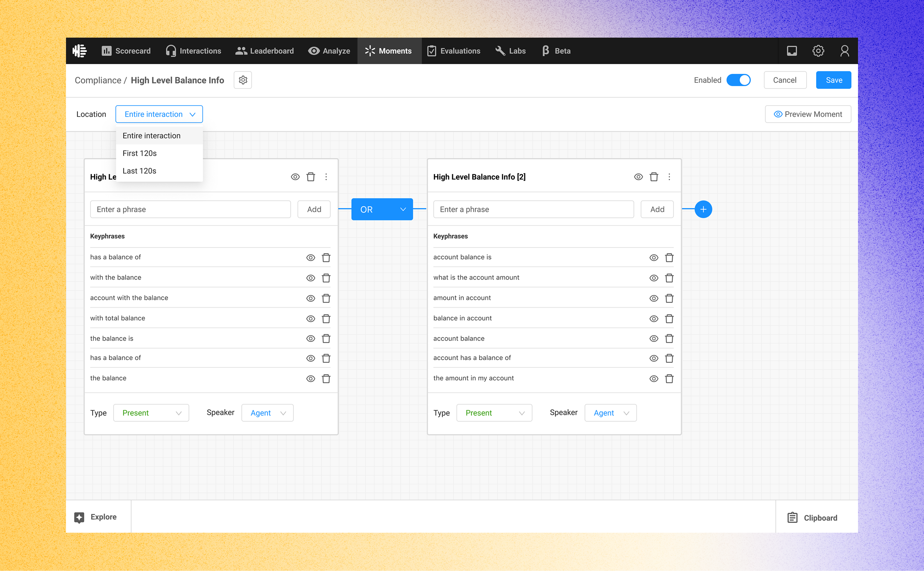Image resolution: width=924 pixels, height=571 pixels.
Task: Open Speaker dropdown in first card
Action: [267, 413]
